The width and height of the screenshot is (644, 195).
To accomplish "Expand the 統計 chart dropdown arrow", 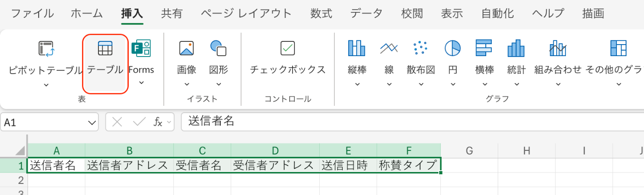I will tap(517, 84).
